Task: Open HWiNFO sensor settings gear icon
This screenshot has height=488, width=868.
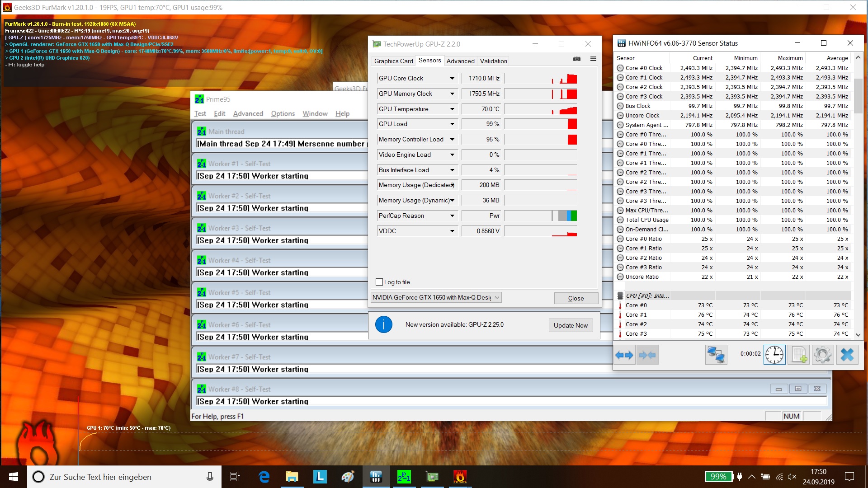Action: click(x=822, y=355)
